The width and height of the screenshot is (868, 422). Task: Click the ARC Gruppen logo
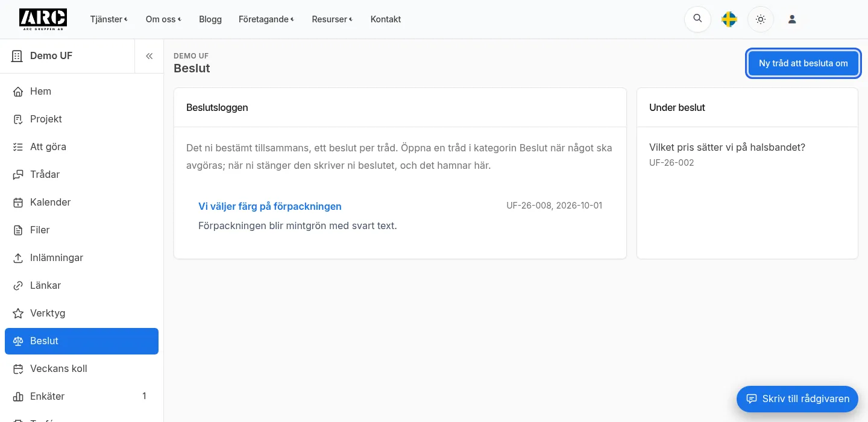[43, 19]
